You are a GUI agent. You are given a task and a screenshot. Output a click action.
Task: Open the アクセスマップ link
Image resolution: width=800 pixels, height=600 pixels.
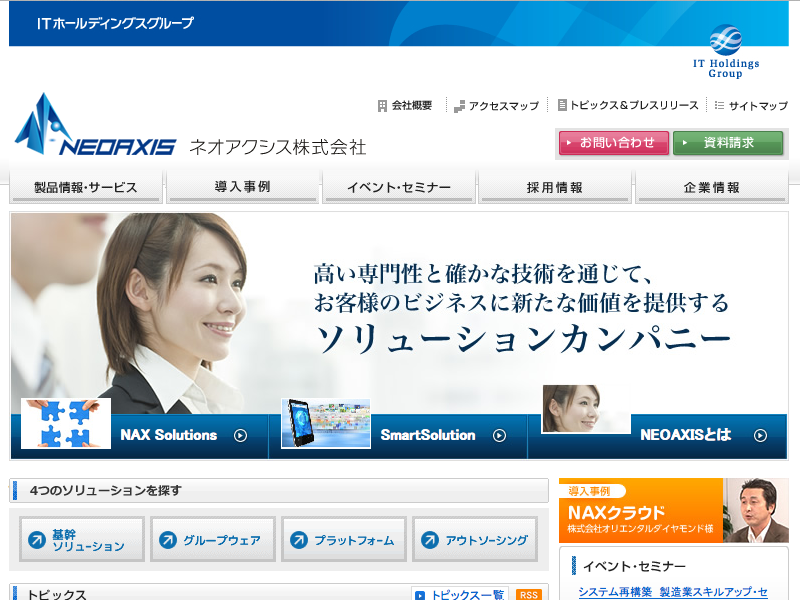(504, 106)
